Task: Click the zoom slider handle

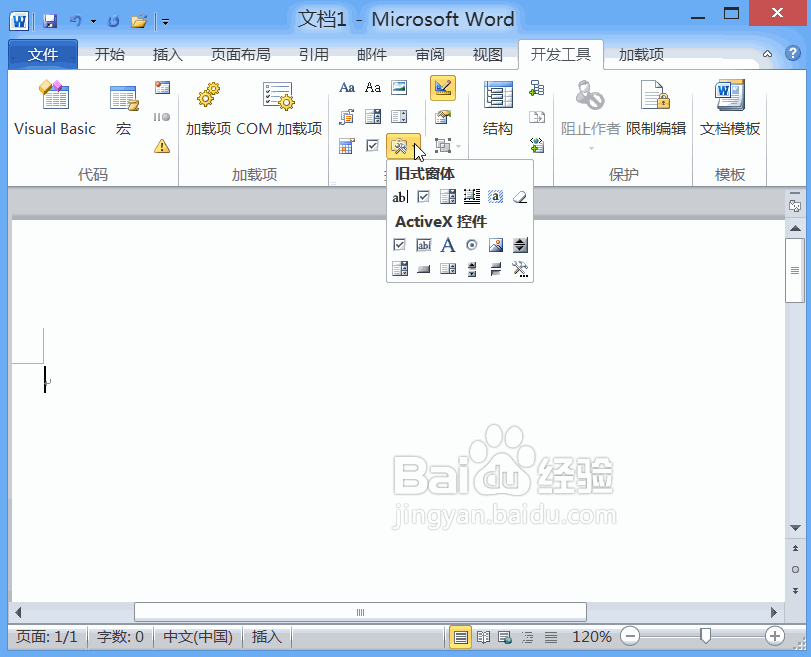Action: (x=705, y=636)
